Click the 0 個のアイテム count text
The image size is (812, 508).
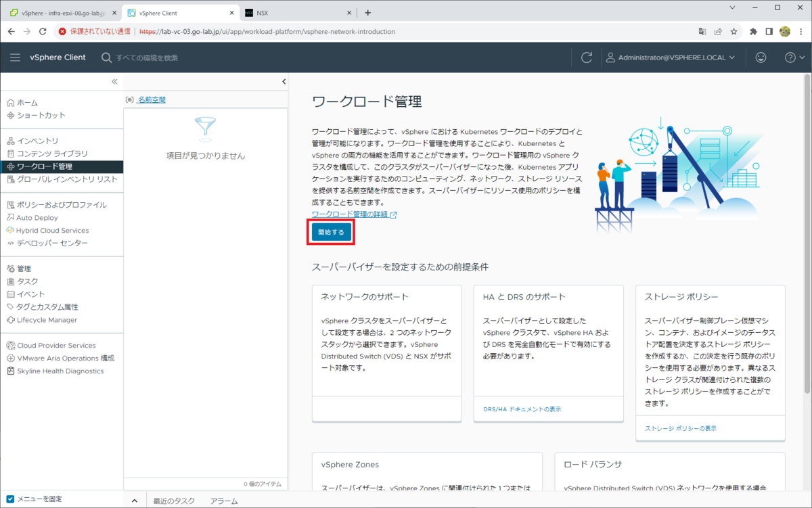click(x=264, y=484)
